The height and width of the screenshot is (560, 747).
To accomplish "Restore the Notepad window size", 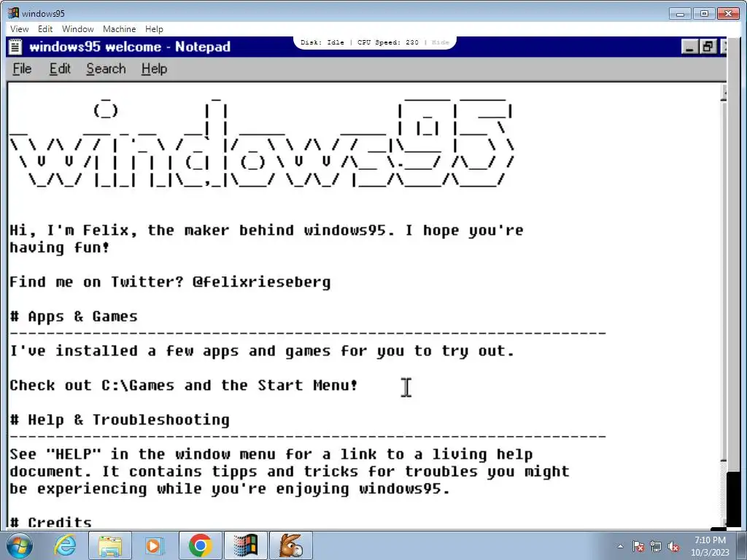I will tap(708, 47).
